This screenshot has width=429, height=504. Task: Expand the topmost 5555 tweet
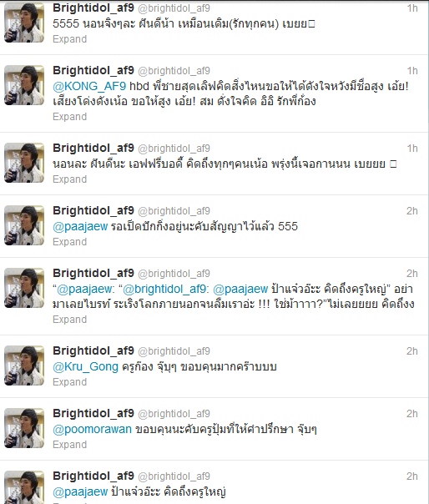coord(70,39)
